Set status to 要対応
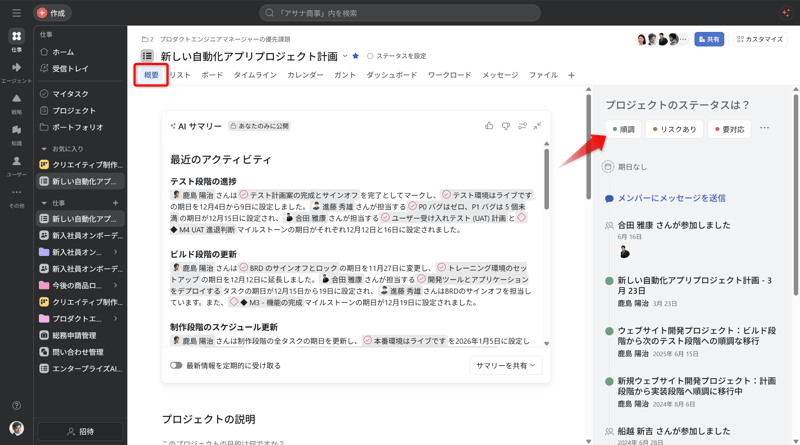Image resolution: width=800 pixels, height=445 pixels. (x=729, y=129)
